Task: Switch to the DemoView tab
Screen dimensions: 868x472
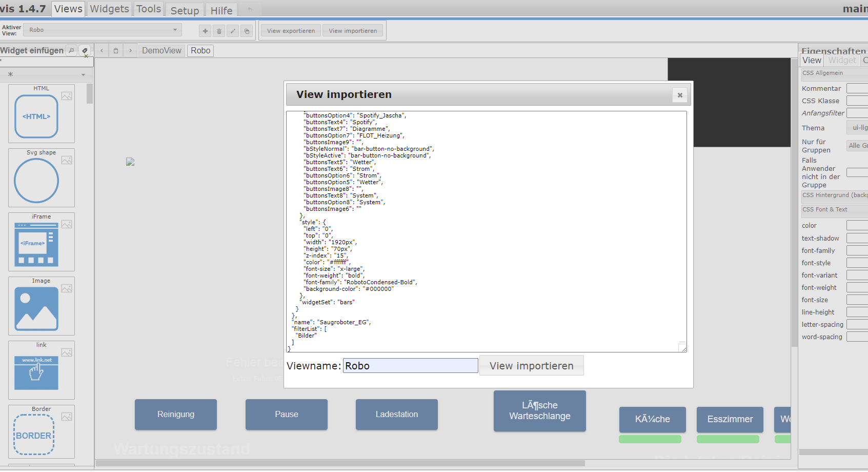Action: tap(162, 51)
